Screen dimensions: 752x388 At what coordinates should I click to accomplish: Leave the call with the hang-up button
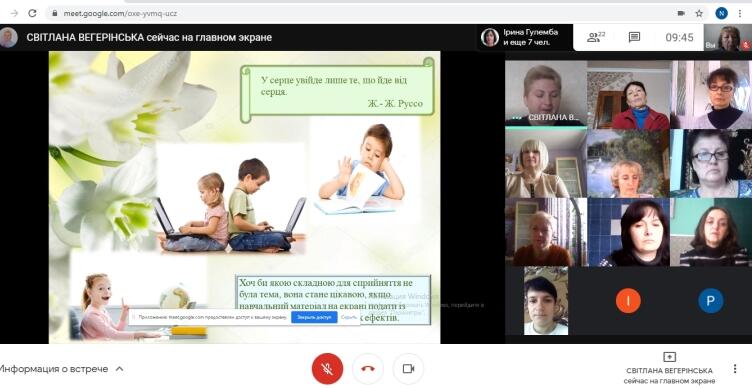pos(368,368)
